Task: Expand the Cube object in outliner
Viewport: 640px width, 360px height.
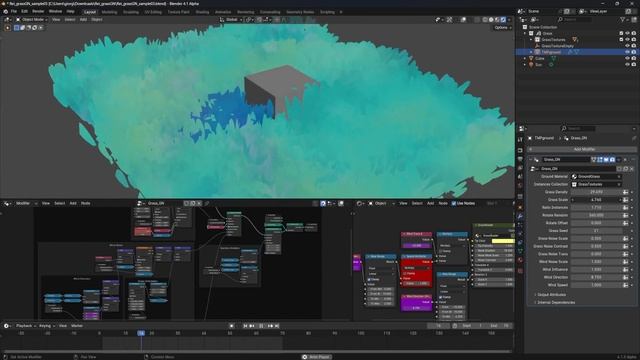Action: pyautogui.click(x=525, y=58)
